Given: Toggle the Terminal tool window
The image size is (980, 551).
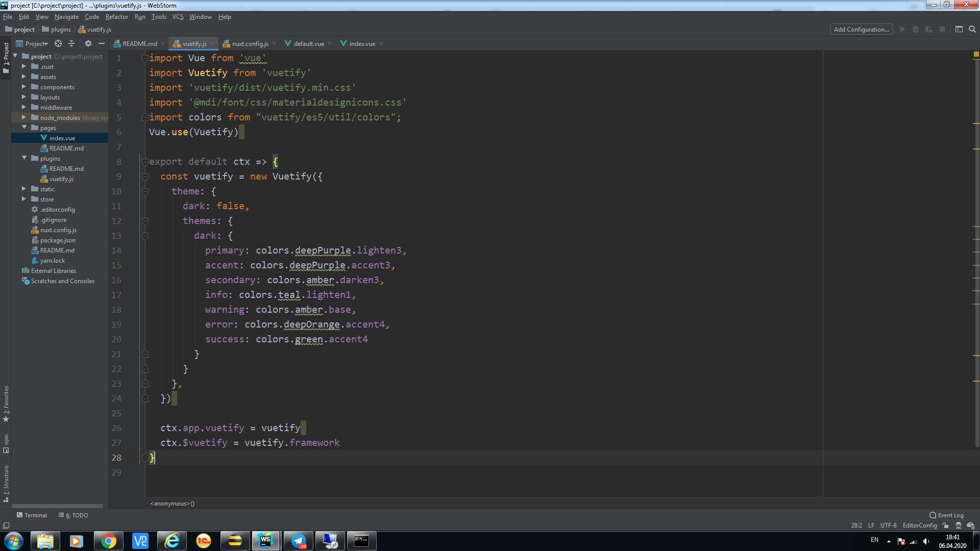Looking at the screenshot, I should click(x=32, y=515).
